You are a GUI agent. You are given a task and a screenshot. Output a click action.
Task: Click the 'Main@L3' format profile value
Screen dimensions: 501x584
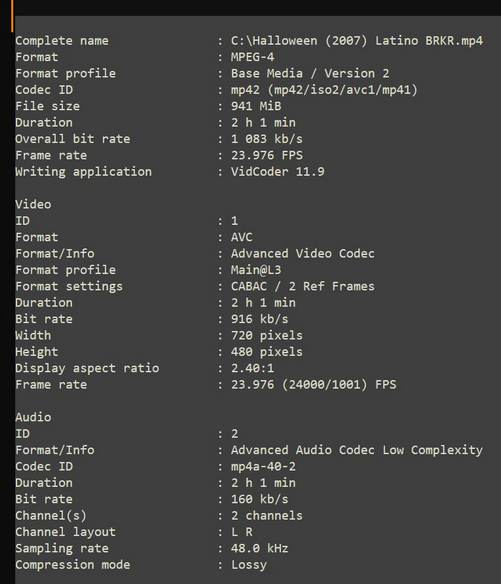256,270
